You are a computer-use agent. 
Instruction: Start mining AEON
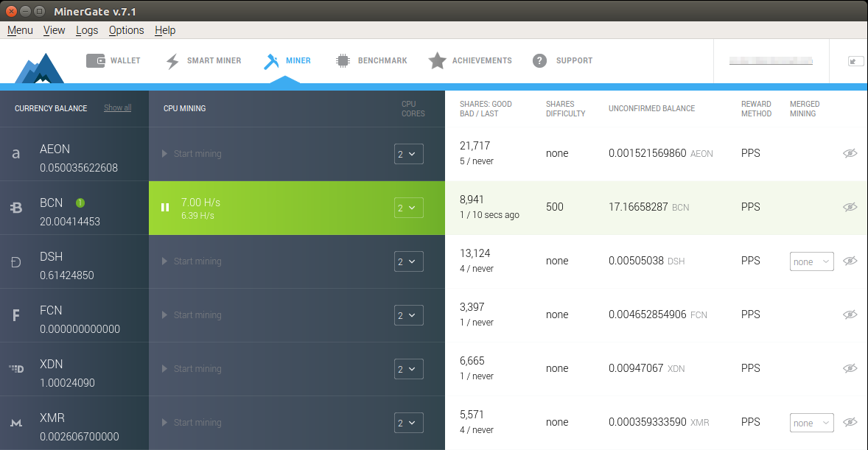[192, 154]
